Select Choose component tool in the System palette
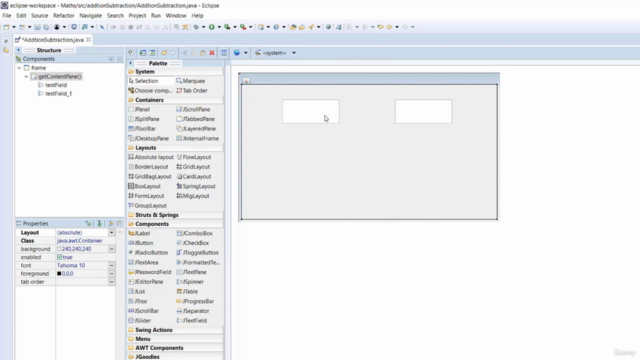This screenshot has width=640, height=360. [150, 91]
